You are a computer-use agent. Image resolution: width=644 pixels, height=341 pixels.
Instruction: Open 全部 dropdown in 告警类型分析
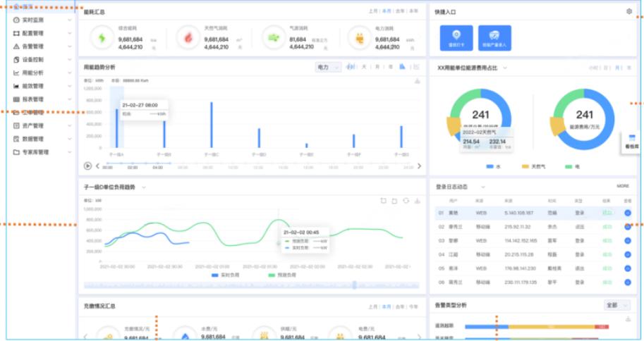(616, 305)
